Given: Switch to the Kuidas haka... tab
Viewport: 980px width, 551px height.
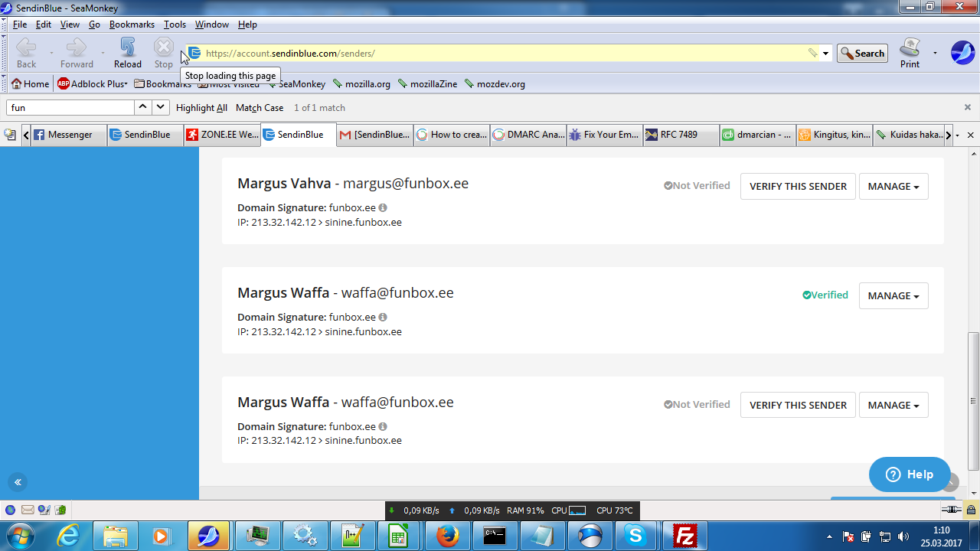Looking at the screenshot, I should tap(909, 135).
